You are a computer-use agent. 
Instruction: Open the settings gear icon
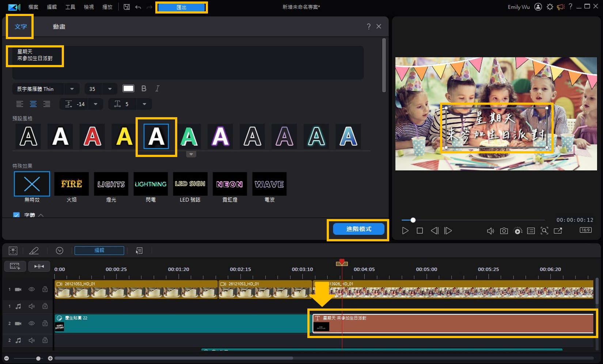click(550, 7)
